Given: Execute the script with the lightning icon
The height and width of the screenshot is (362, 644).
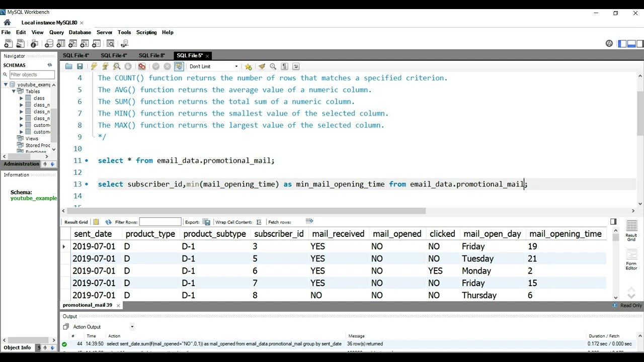Looking at the screenshot, I should 94,66.
